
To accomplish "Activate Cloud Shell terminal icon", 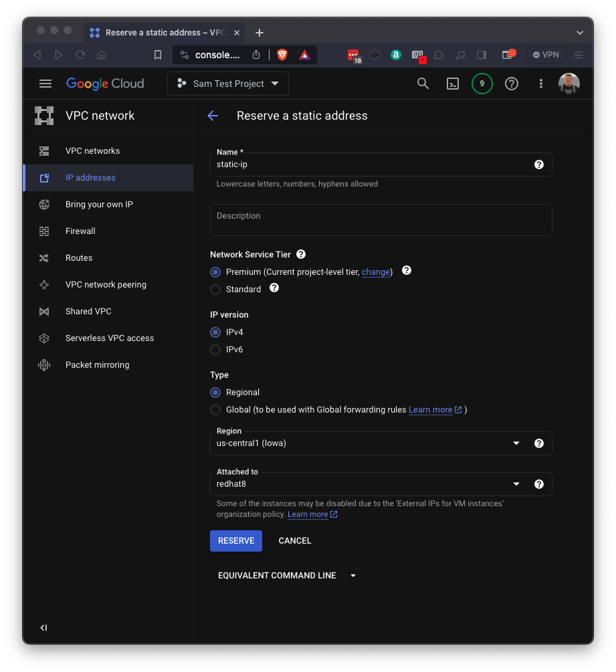I will (453, 84).
